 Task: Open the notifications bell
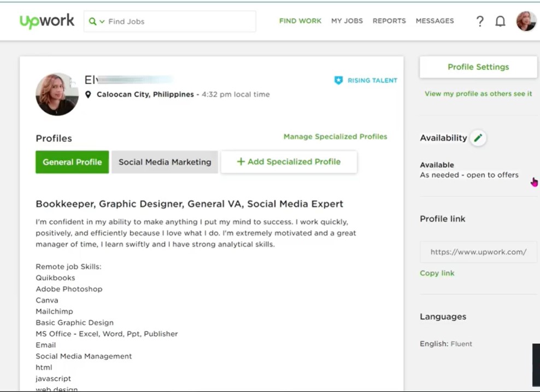click(500, 21)
